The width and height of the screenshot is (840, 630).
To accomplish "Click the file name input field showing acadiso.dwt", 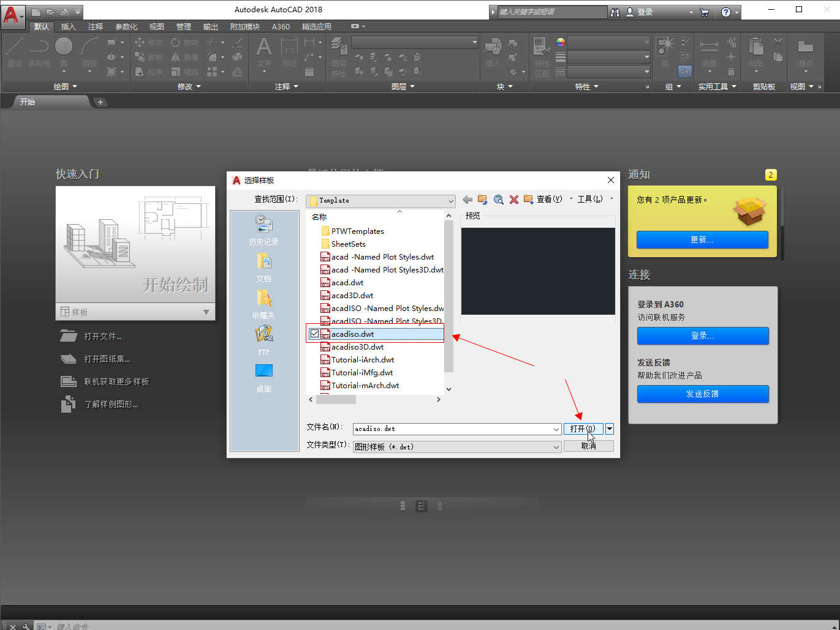I will click(x=453, y=429).
